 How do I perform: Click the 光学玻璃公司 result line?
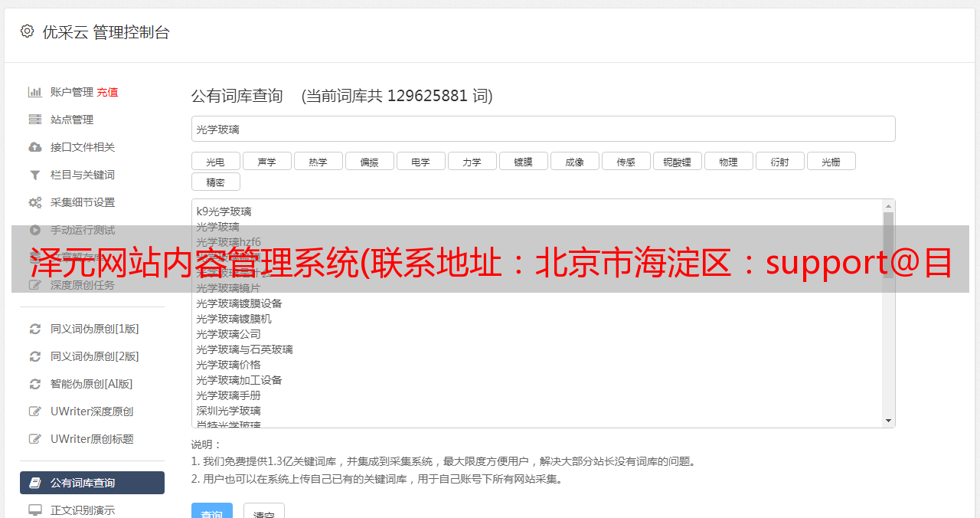(x=228, y=334)
